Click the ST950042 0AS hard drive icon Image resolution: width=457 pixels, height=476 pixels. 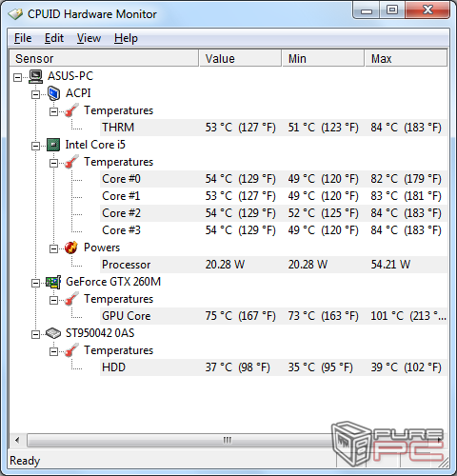(x=53, y=333)
